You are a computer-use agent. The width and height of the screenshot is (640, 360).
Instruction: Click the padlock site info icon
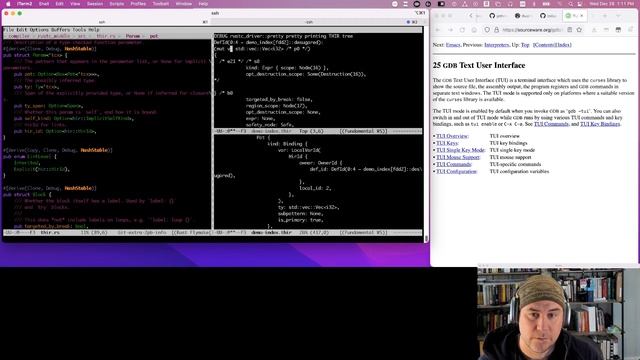496,30
